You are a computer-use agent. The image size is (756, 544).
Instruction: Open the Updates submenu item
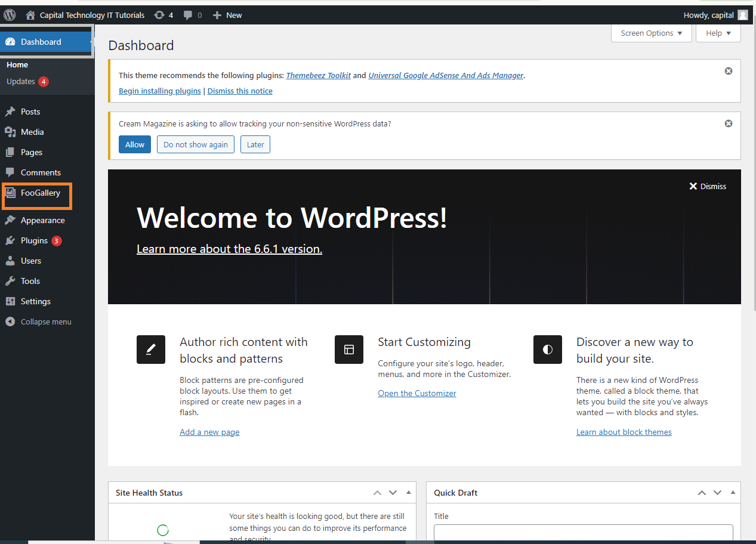[21, 82]
